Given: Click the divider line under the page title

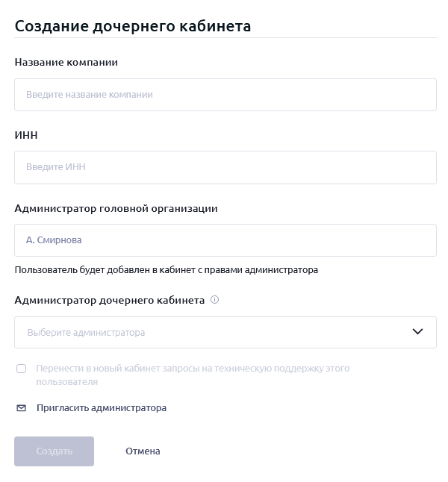Looking at the screenshot, I should coord(225,38).
